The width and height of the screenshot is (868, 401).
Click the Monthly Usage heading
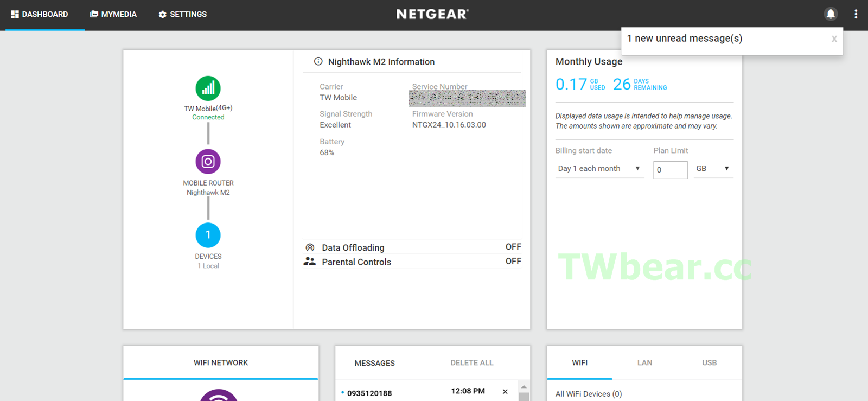click(x=589, y=62)
